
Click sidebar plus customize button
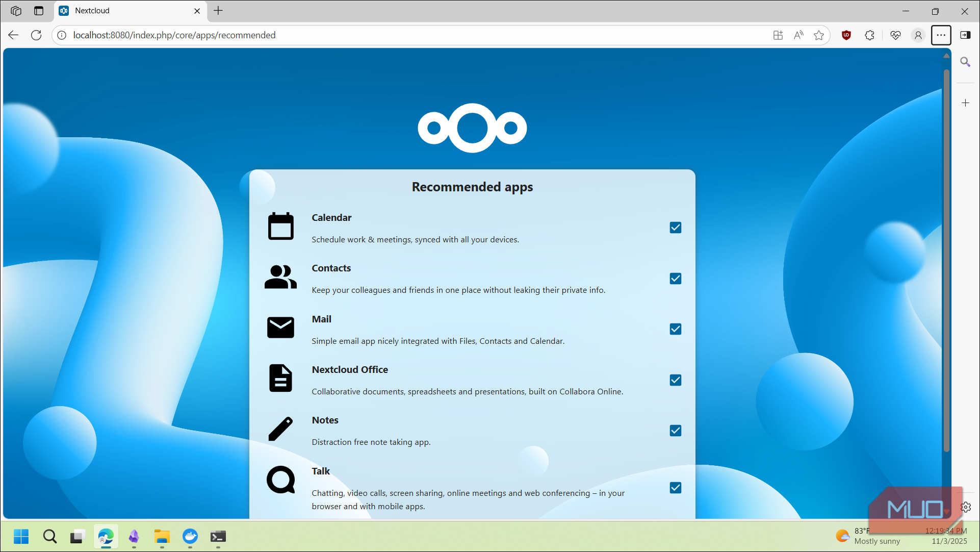tap(965, 103)
